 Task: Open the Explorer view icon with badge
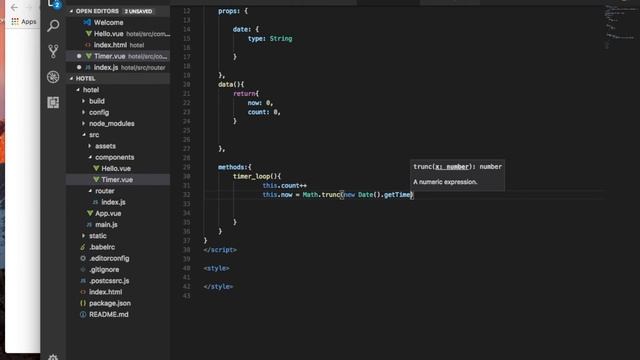pyautogui.click(x=54, y=4)
